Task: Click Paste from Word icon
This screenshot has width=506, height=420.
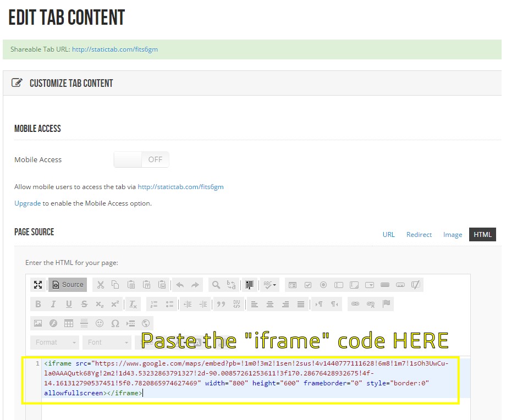Action: (x=162, y=285)
